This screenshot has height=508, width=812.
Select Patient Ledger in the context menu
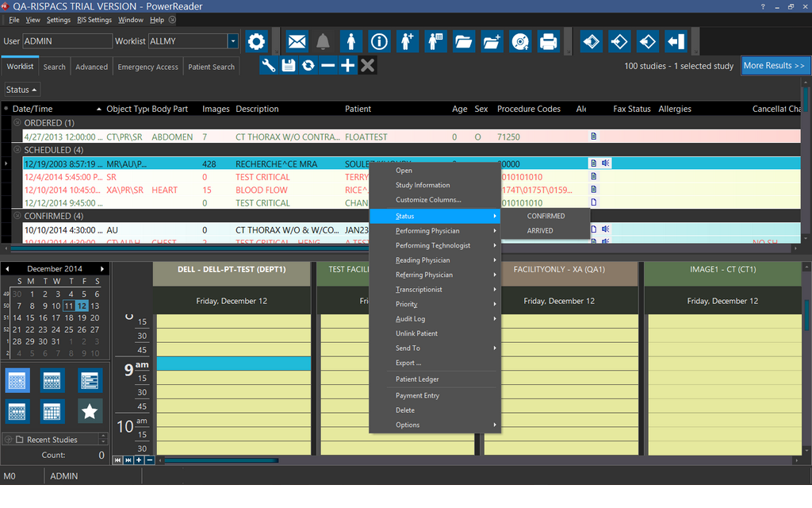[417, 379]
